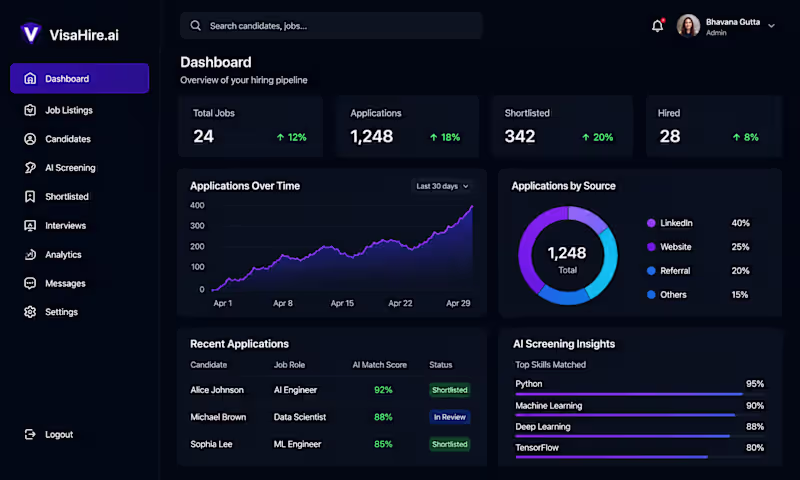Open the Analytics section
The image size is (800, 480).
click(63, 255)
